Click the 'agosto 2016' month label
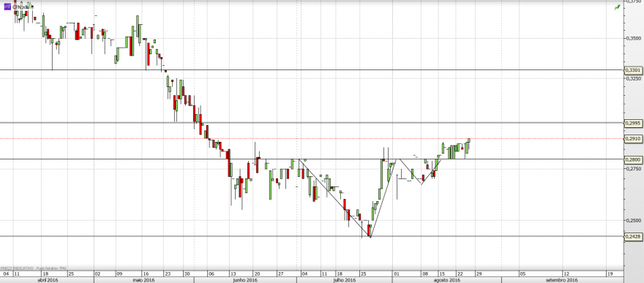644x283 pixels. (x=447, y=280)
